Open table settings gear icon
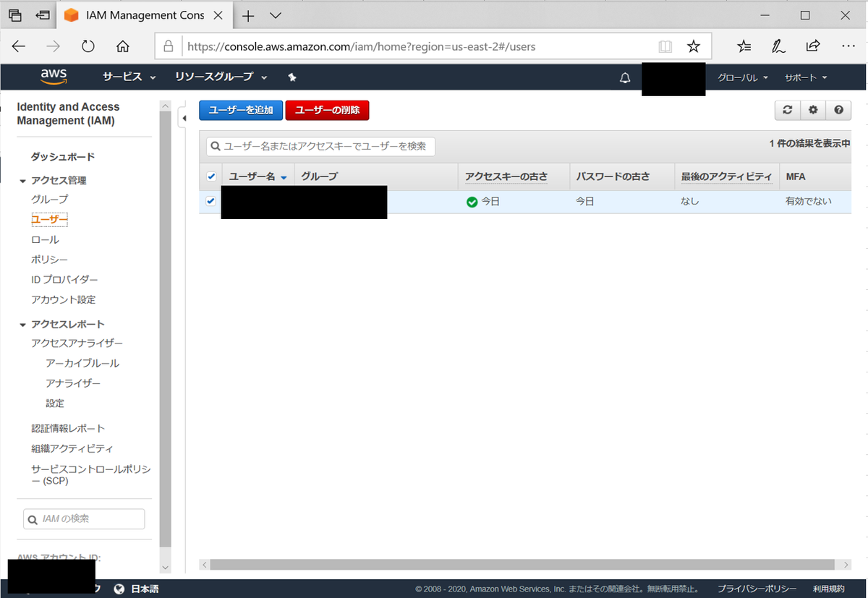The width and height of the screenshot is (868, 598). [813, 110]
